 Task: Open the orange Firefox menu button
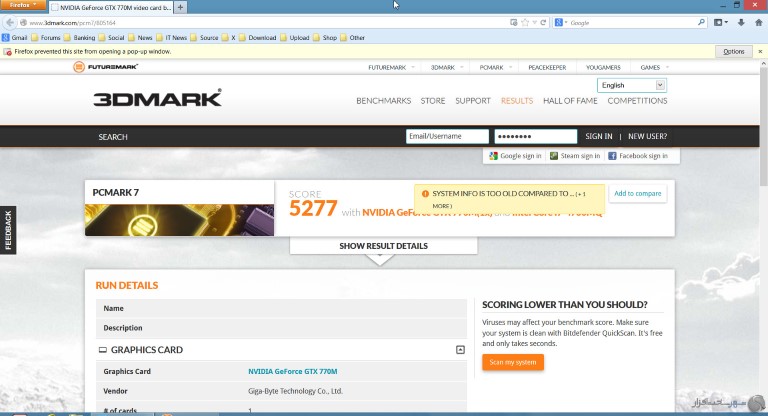tap(23, 5)
